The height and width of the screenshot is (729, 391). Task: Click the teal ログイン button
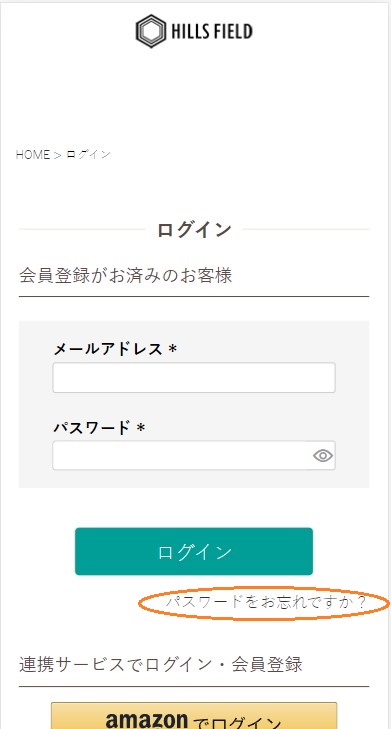(194, 551)
